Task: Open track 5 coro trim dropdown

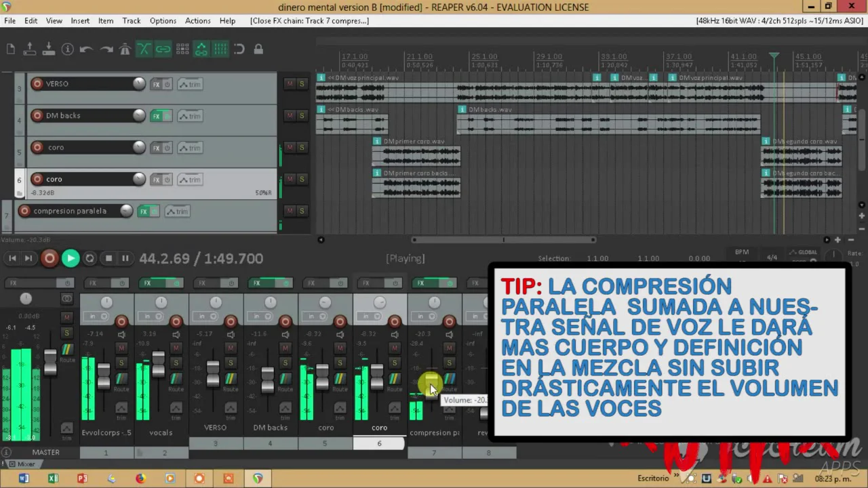Action: [190, 148]
